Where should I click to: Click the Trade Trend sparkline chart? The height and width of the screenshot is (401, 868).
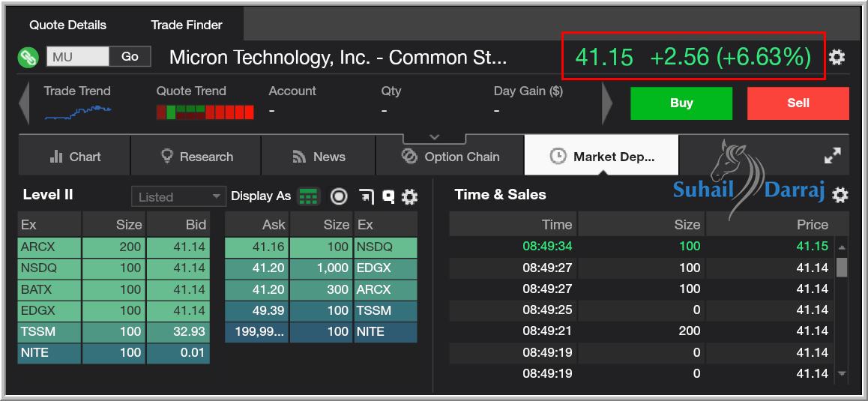point(78,112)
